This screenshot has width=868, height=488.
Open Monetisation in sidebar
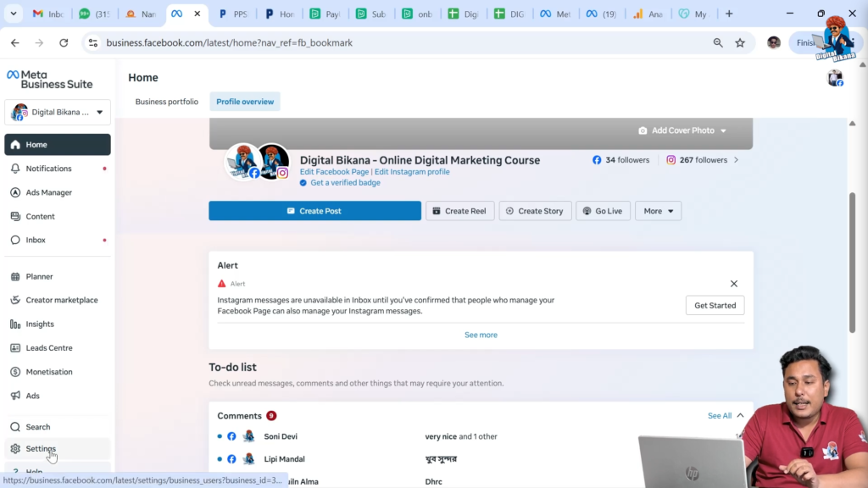pyautogui.click(x=58, y=372)
